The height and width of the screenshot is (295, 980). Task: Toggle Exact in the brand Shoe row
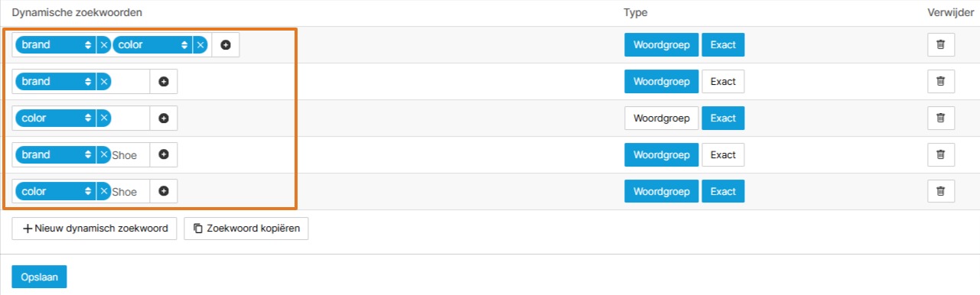click(x=723, y=155)
